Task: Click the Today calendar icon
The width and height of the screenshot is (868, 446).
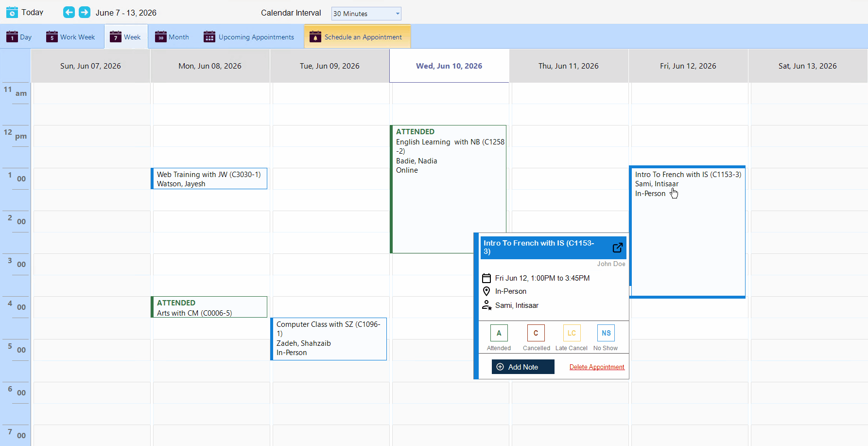Action: point(12,12)
